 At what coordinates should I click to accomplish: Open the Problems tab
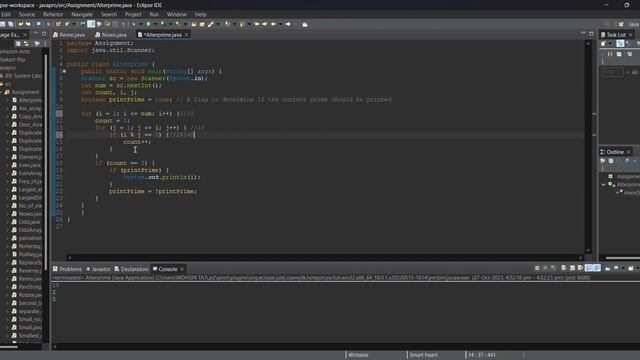point(67,269)
